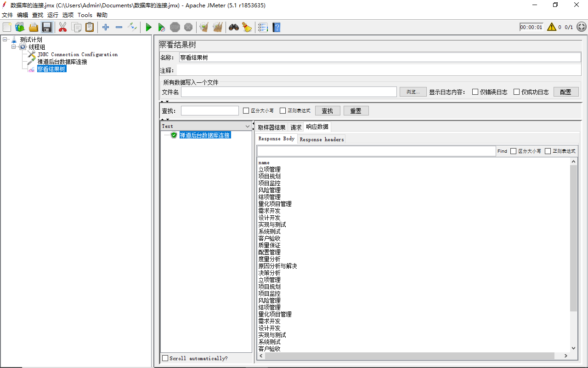Click the 查找 button
The image size is (588, 368).
coord(328,111)
